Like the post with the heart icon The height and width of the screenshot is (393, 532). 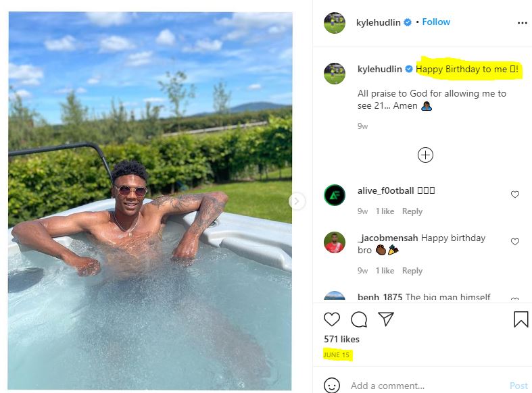(x=332, y=319)
